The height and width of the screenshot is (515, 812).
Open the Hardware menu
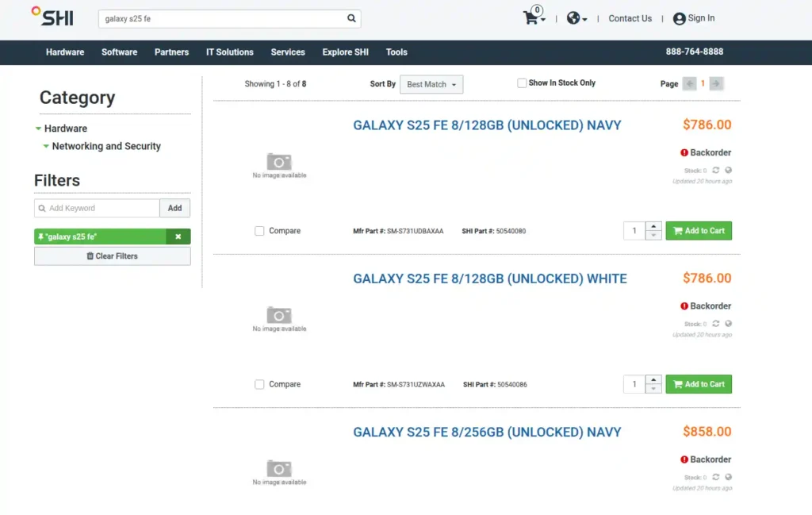[65, 52]
